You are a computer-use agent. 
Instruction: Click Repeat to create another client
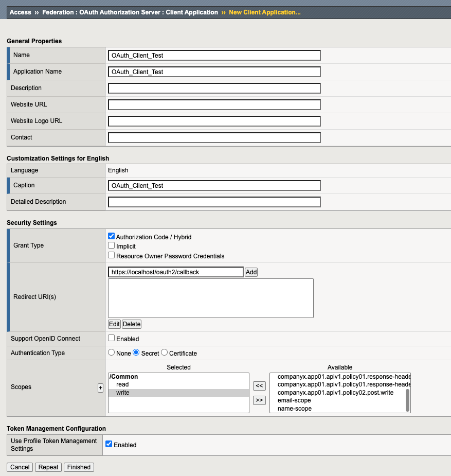coord(48,467)
